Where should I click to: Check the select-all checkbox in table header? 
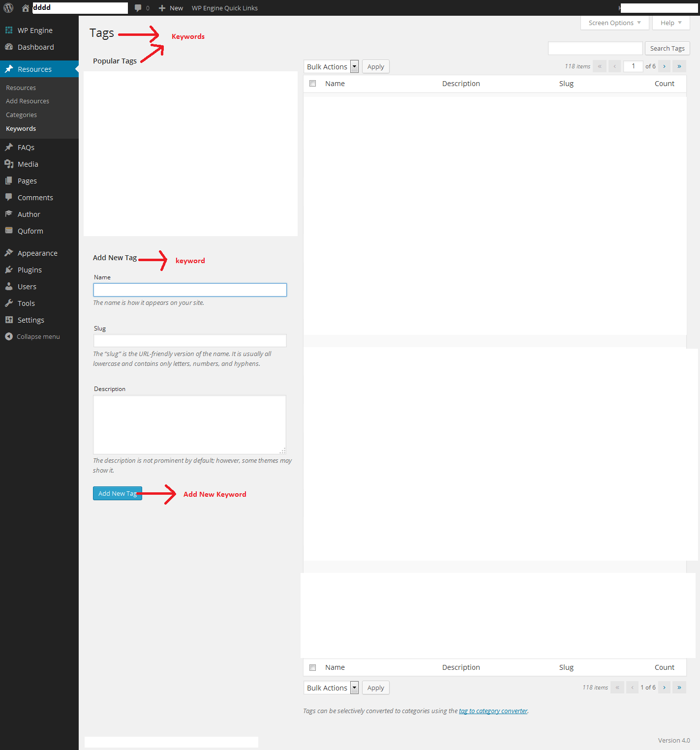312,84
